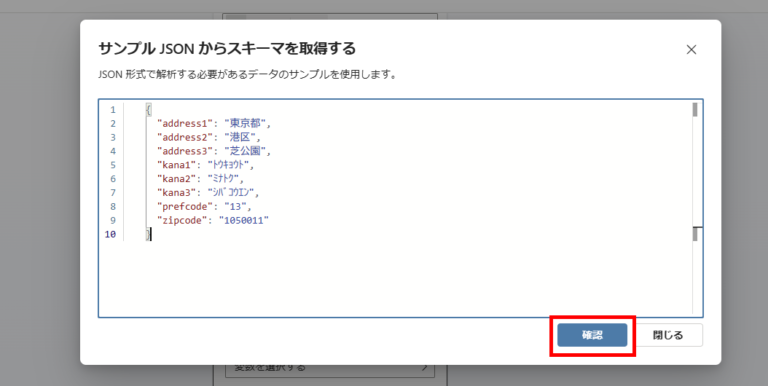The image size is (768, 386).
Task: Click the opening brace on line 1
Action: [148, 110]
